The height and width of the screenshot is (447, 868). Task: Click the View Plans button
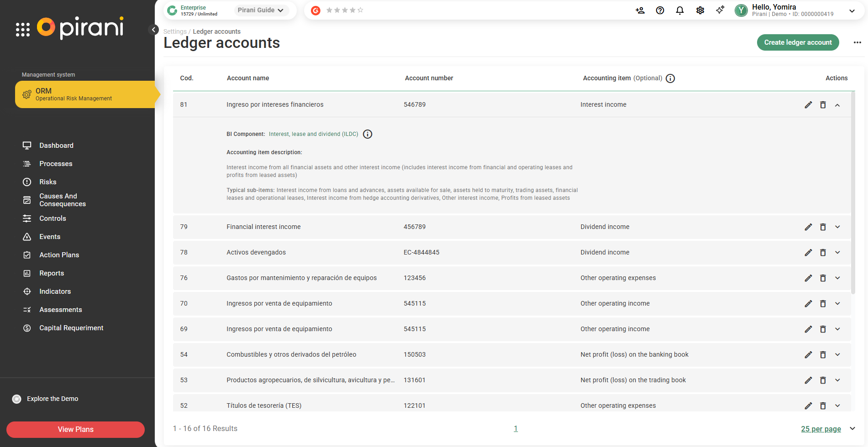point(75,430)
